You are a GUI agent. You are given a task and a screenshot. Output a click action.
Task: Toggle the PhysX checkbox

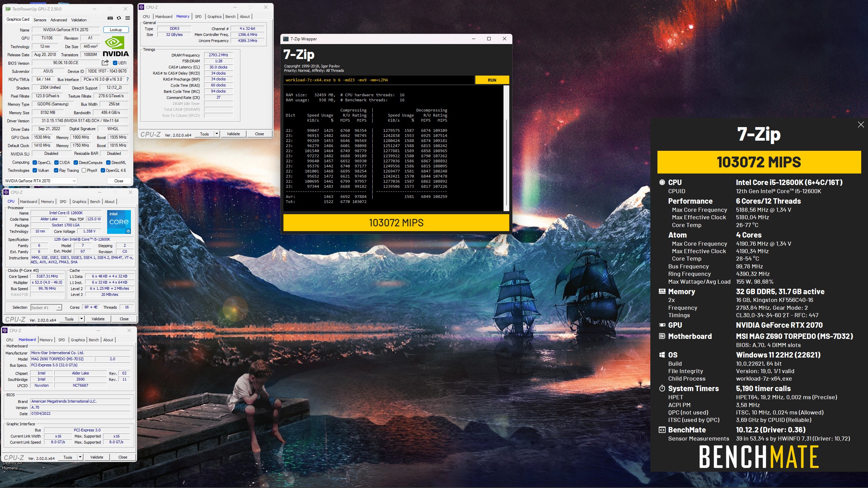pyautogui.click(x=84, y=170)
